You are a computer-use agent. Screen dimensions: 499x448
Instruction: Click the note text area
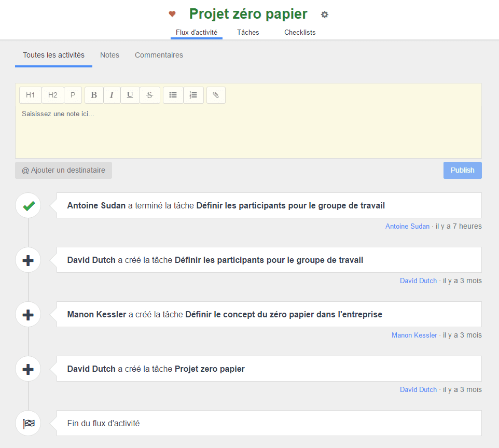(248, 132)
